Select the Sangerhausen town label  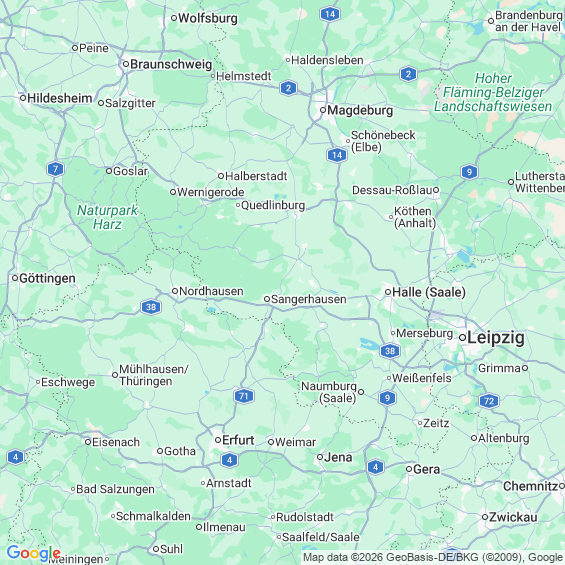pos(308,299)
